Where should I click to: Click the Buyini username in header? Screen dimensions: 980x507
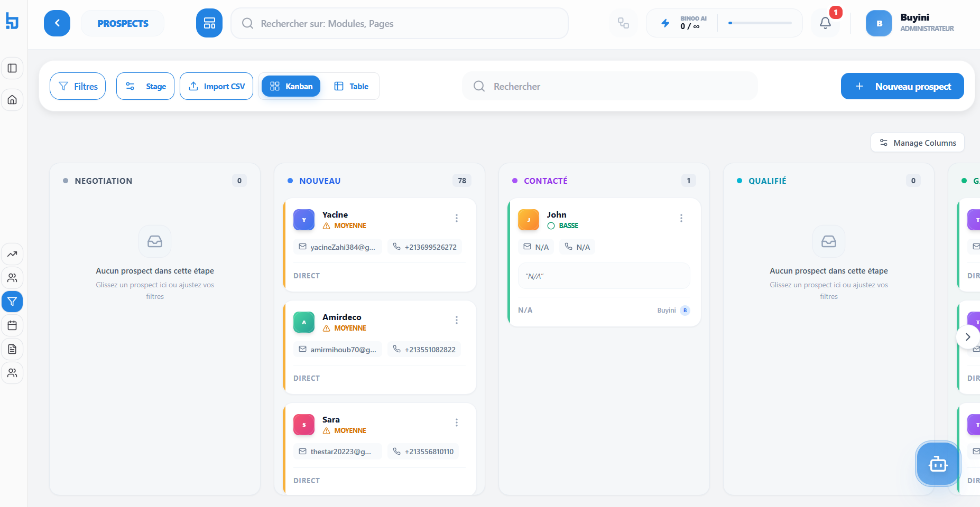pyautogui.click(x=915, y=17)
